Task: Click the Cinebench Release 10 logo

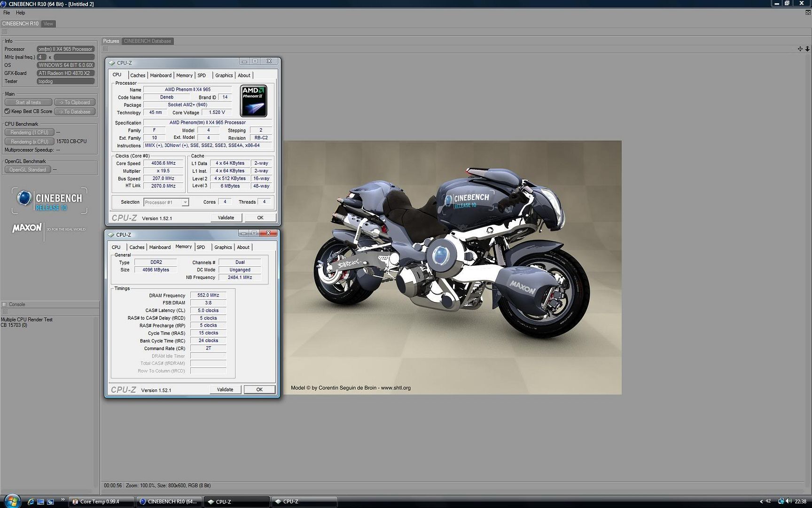Action: pos(50,201)
